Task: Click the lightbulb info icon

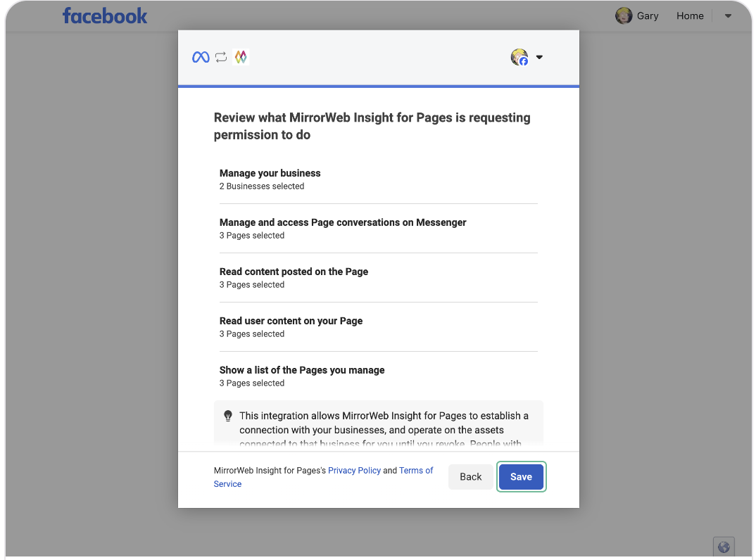Action: (228, 416)
